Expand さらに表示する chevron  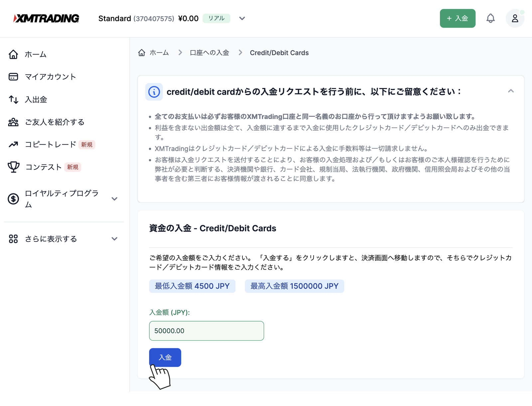click(x=114, y=239)
